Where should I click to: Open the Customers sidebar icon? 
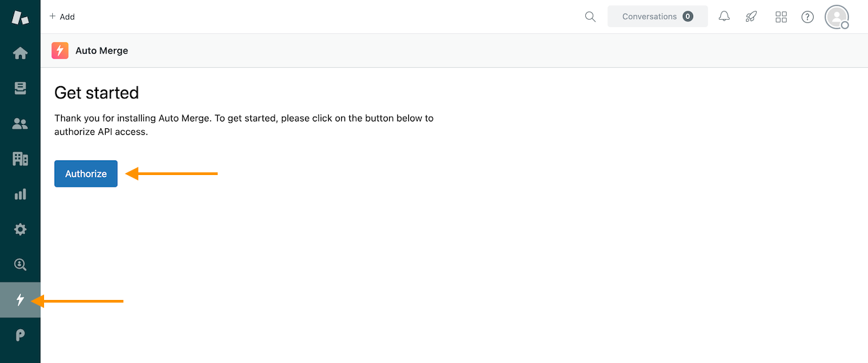click(x=20, y=123)
